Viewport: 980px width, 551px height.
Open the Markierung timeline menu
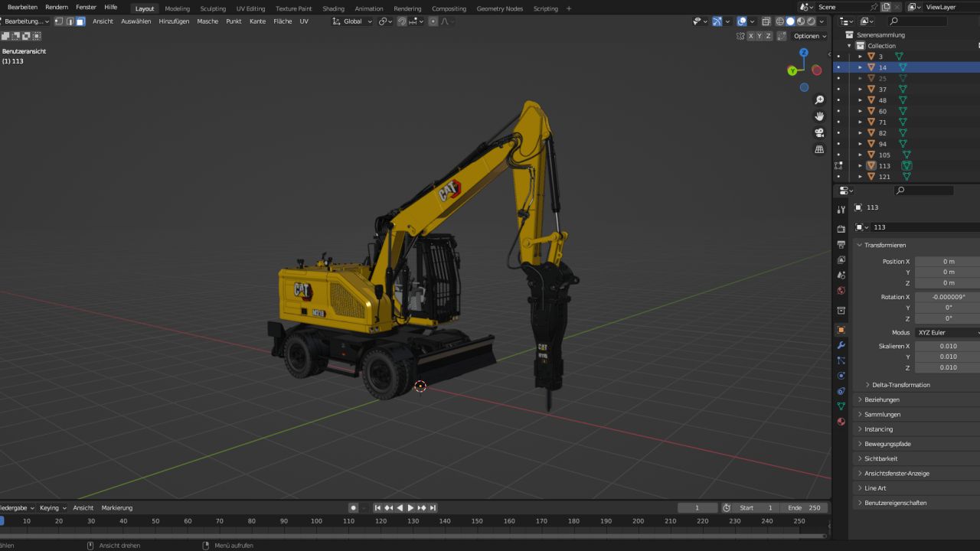pyautogui.click(x=117, y=507)
